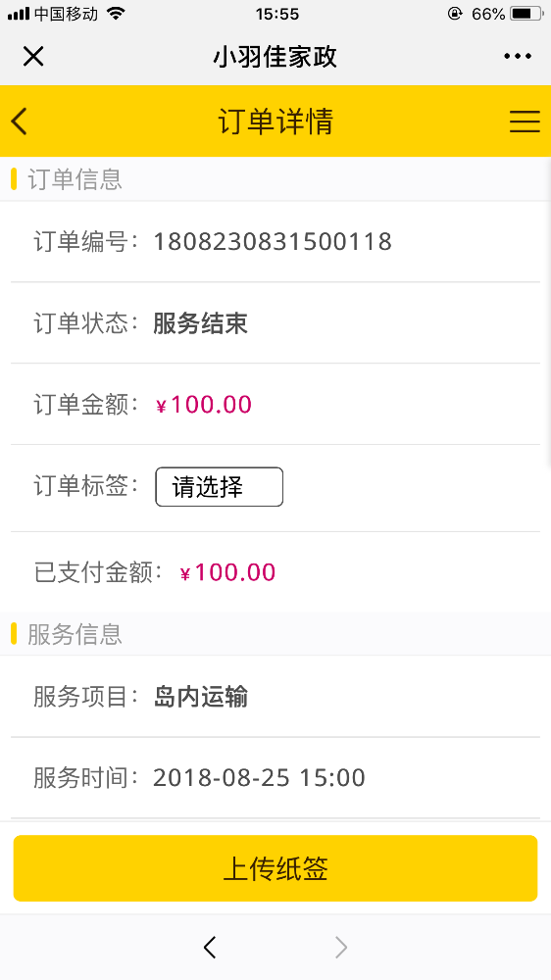This screenshot has height=980, width=551.
Task: Select the order number 1808230831500118
Action: (273, 241)
